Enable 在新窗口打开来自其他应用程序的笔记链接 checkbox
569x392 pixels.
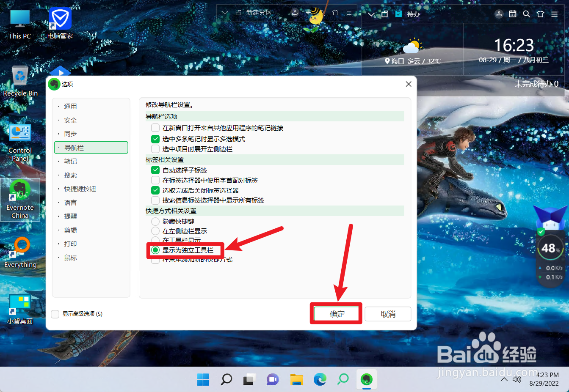pyautogui.click(x=155, y=128)
